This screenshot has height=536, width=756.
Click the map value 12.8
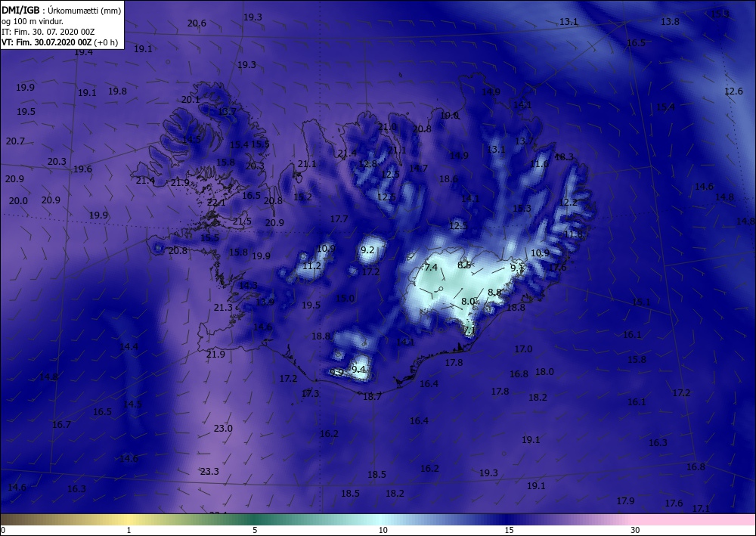(x=367, y=163)
